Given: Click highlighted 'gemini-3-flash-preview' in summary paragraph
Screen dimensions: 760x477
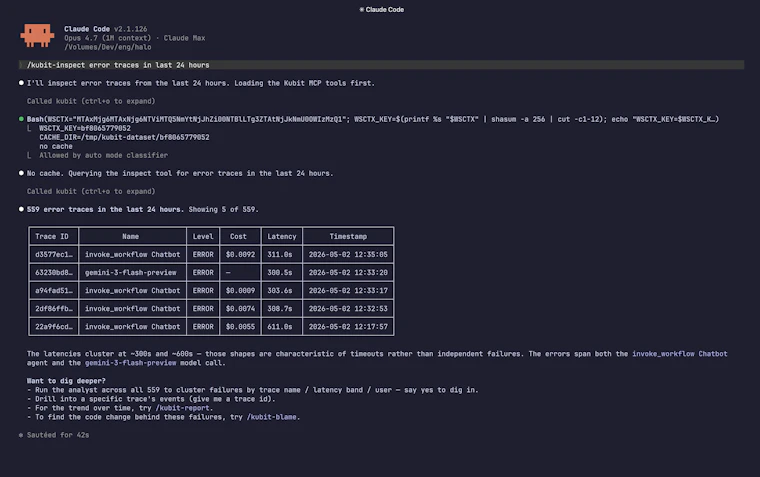Looking at the screenshot, I should [x=130, y=363].
